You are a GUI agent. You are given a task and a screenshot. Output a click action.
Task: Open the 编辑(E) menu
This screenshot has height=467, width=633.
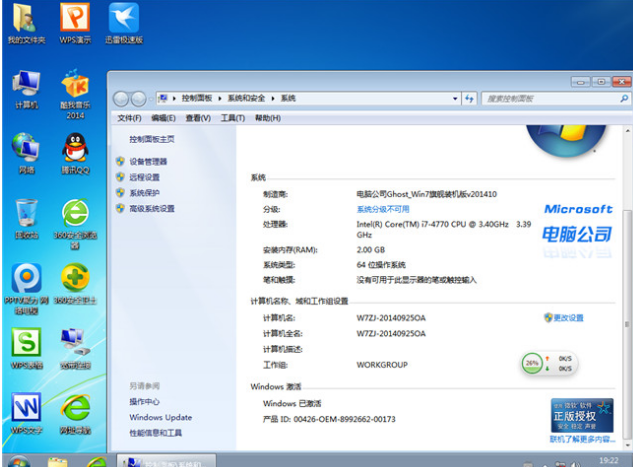[163, 118]
